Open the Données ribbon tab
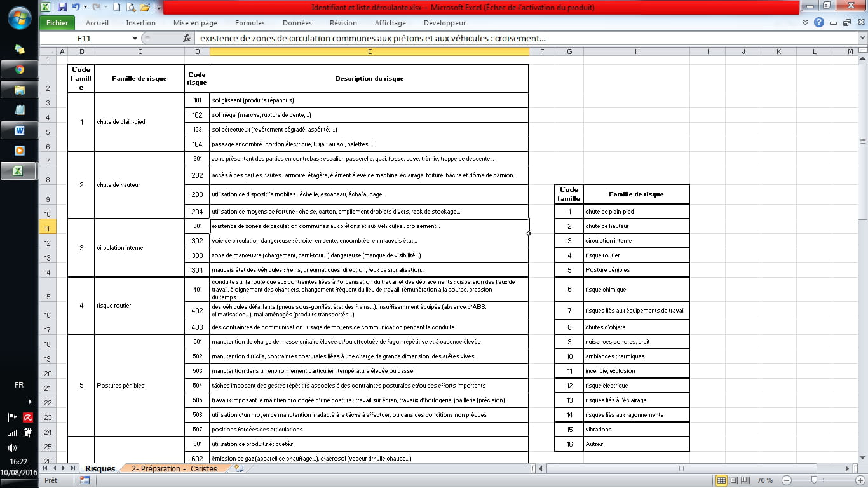The height and width of the screenshot is (488, 868). [297, 23]
